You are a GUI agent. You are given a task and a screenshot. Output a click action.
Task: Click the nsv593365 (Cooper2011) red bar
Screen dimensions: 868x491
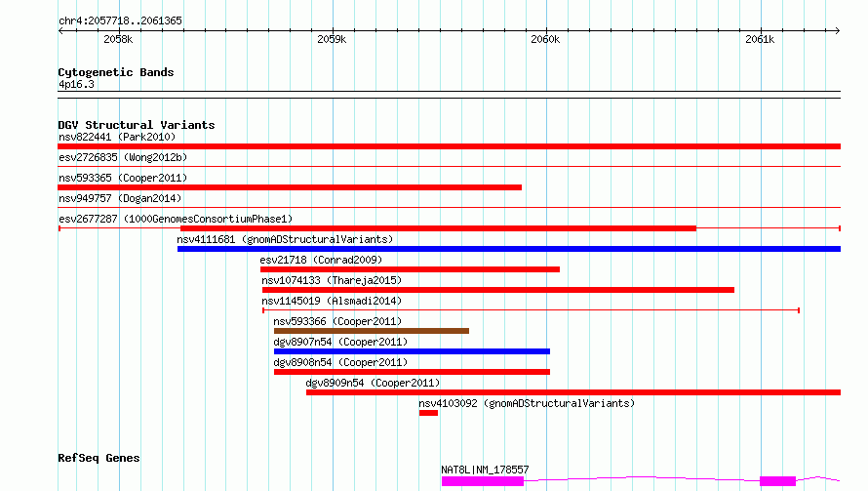click(x=290, y=187)
